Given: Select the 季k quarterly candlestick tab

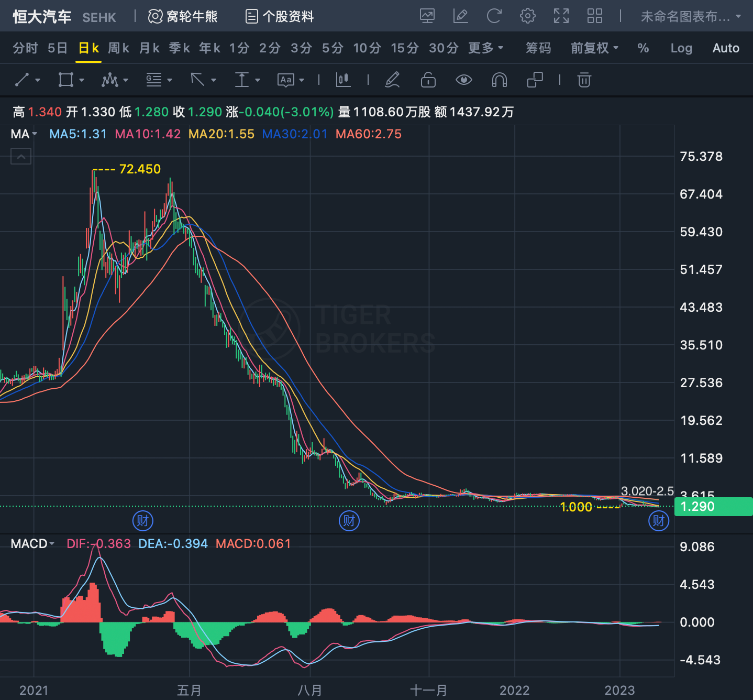Looking at the screenshot, I should tap(179, 48).
